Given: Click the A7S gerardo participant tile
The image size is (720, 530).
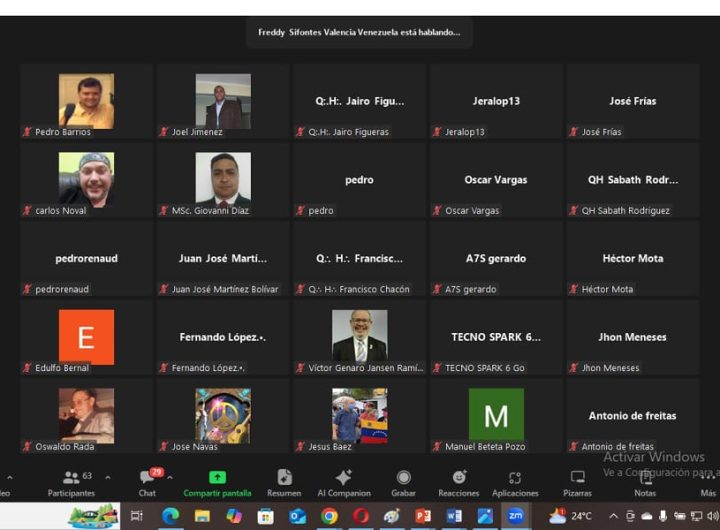Looking at the screenshot, I should click(x=496, y=259).
